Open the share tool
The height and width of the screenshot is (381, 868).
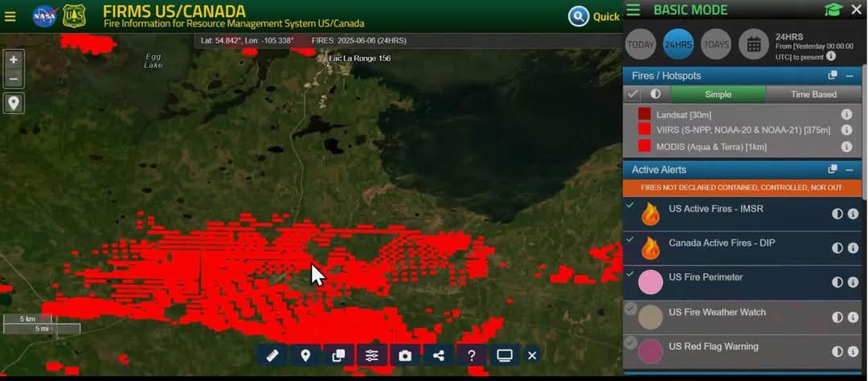click(x=438, y=355)
